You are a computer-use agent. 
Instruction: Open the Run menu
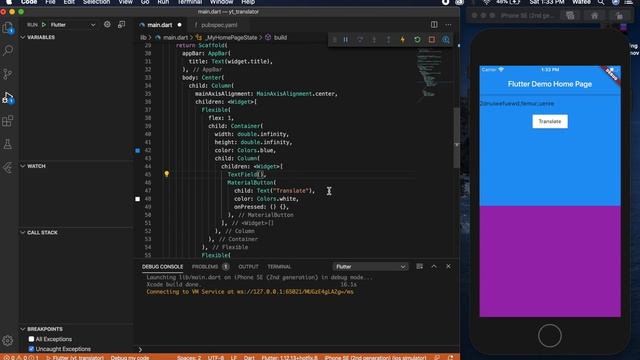coord(163,2)
